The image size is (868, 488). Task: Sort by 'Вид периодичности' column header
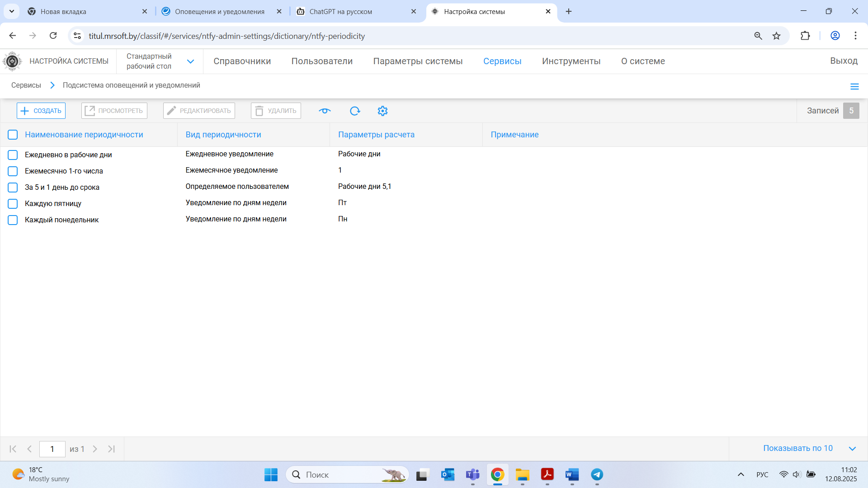[223, 135]
